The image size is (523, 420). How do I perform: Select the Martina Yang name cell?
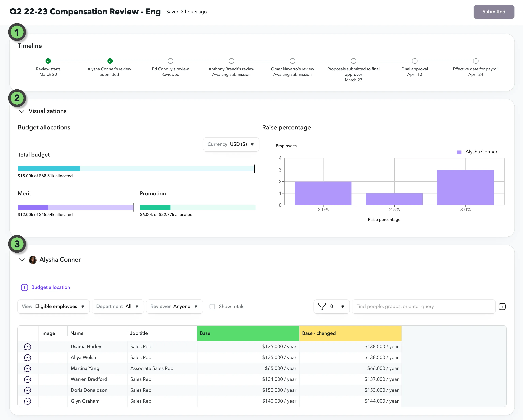pyautogui.click(x=97, y=368)
